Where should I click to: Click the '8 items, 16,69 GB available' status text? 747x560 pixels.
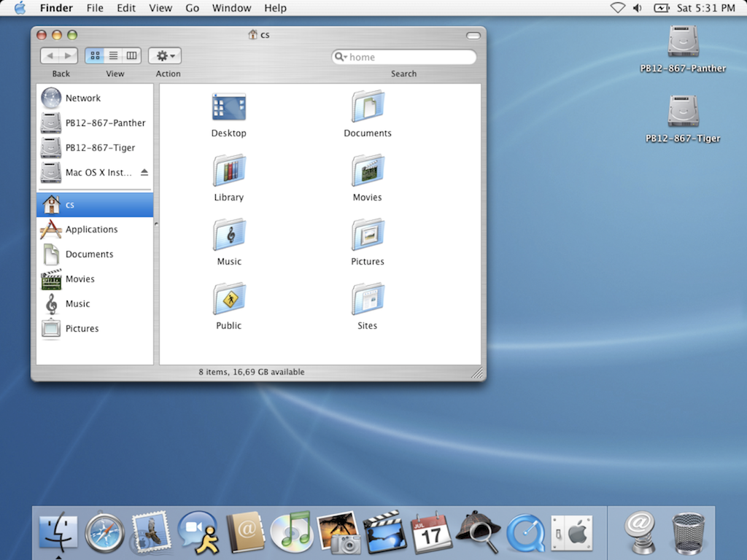coord(252,372)
